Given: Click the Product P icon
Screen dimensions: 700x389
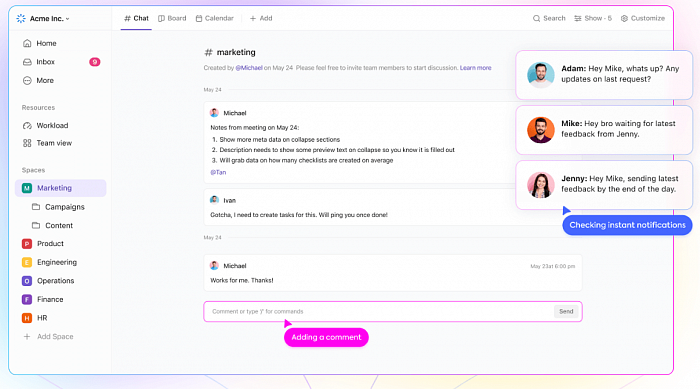Looking at the screenshot, I should [x=27, y=243].
